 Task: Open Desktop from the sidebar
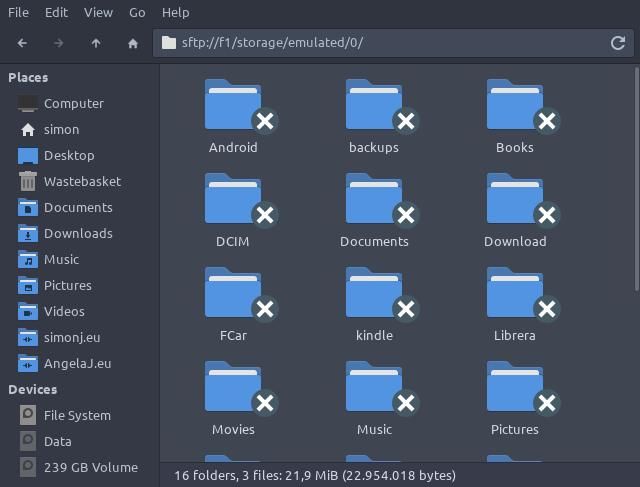coord(80,156)
